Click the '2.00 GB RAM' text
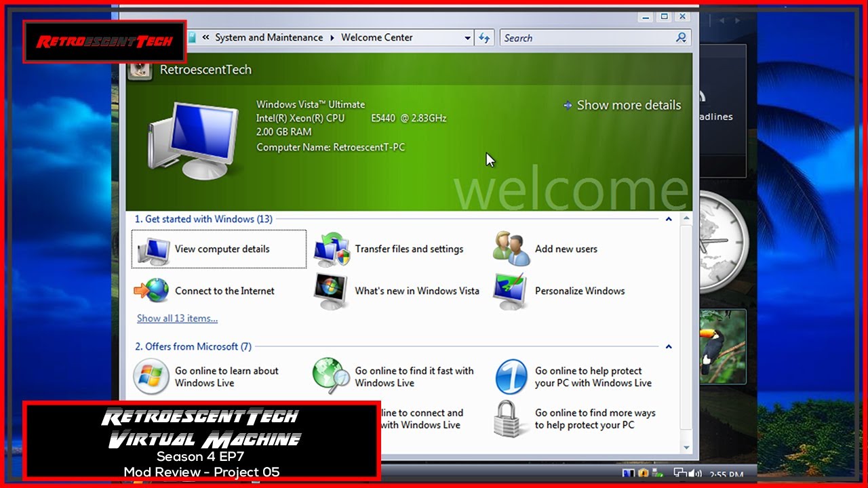 (284, 132)
